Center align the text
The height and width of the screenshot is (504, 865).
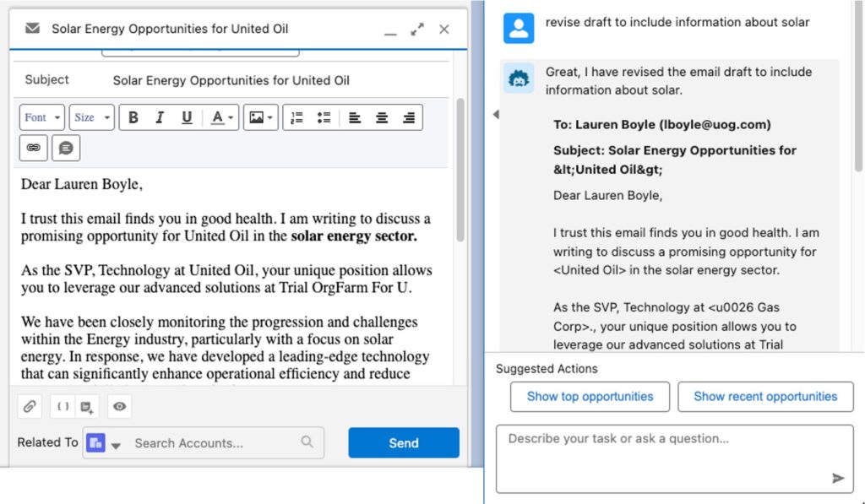click(381, 117)
